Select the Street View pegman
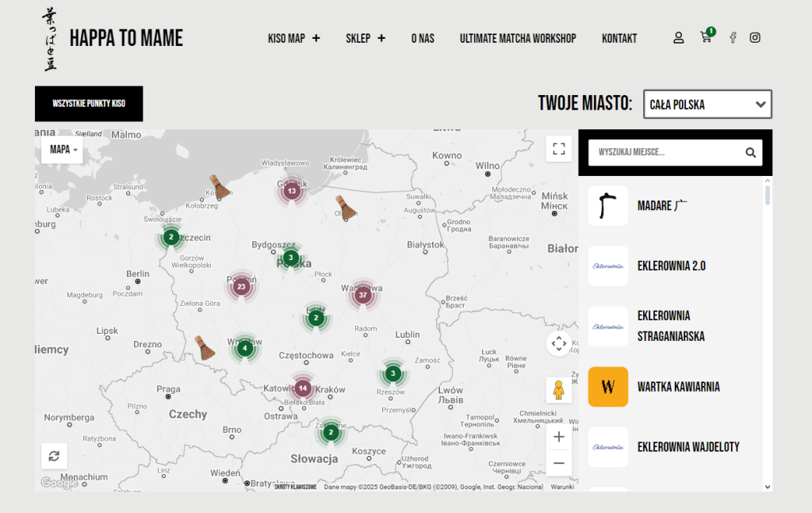The width and height of the screenshot is (812, 513). point(559,390)
